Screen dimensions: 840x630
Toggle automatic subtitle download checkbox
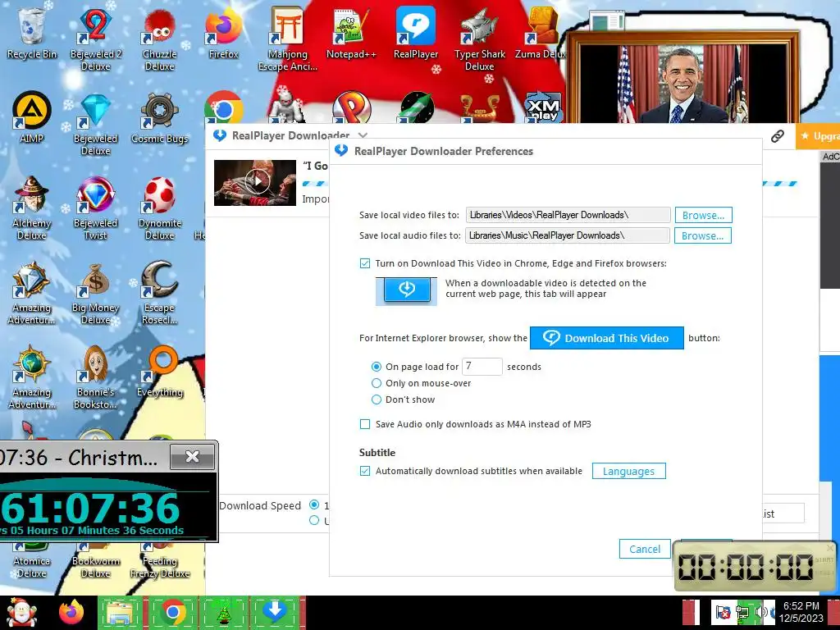pyautogui.click(x=365, y=471)
